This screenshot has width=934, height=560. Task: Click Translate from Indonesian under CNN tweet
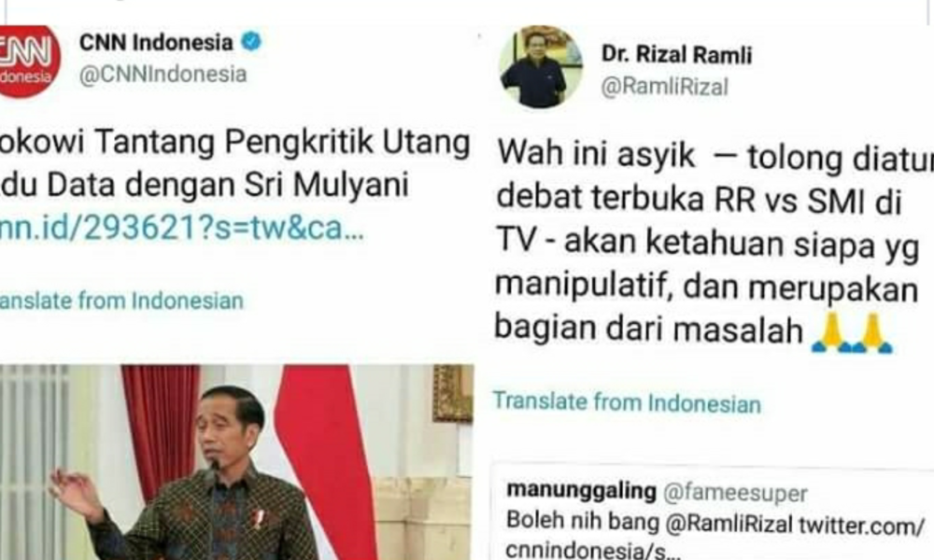pos(121,301)
